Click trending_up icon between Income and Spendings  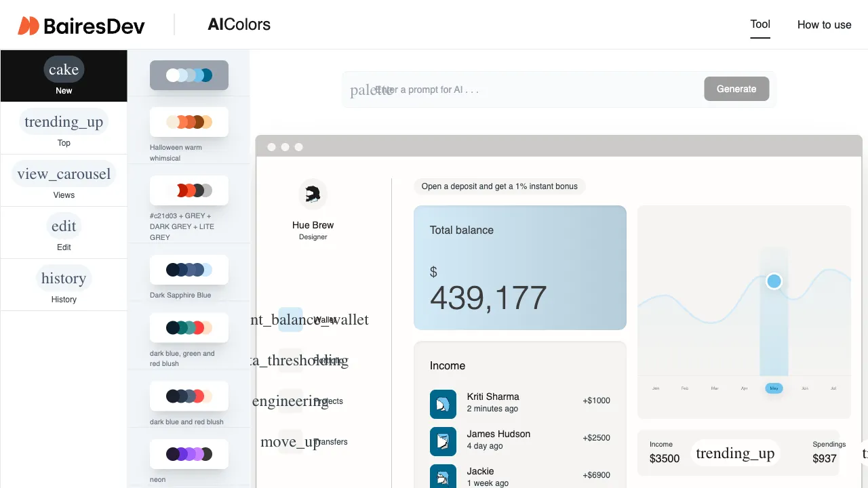[x=735, y=453]
